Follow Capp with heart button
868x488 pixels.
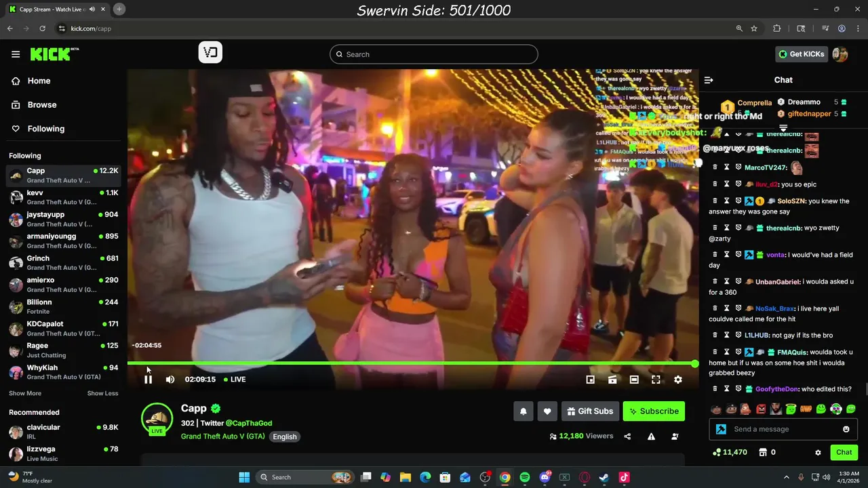tap(547, 411)
